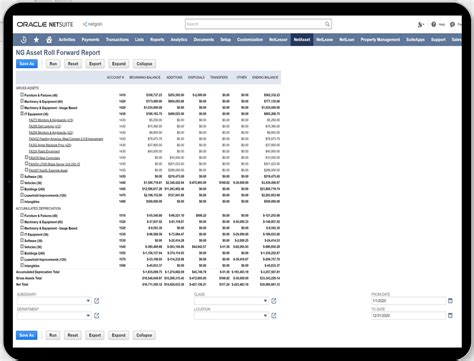Open the Lists menu
474x361 pixels.
click(x=139, y=40)
